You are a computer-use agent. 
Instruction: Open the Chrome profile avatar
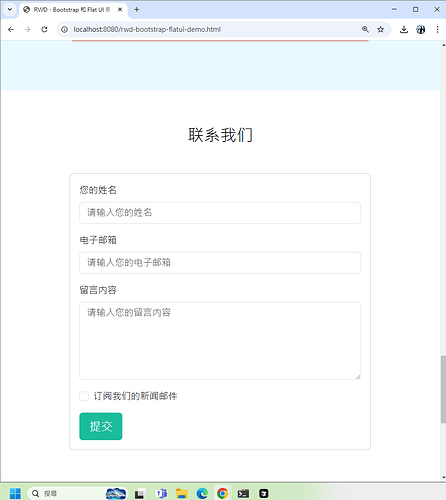[x=421, y=29]
